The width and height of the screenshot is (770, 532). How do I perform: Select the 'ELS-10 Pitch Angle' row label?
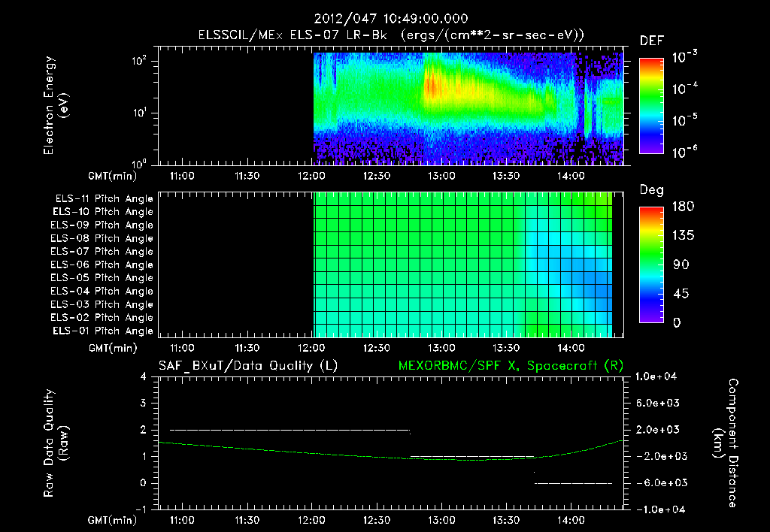click(x=103, y=212)
